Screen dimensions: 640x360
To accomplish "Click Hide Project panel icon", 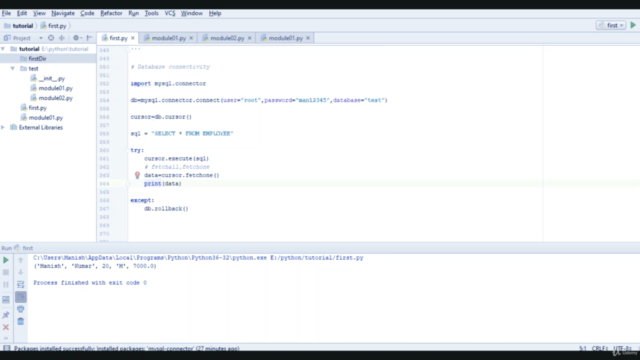I will 89,38.
